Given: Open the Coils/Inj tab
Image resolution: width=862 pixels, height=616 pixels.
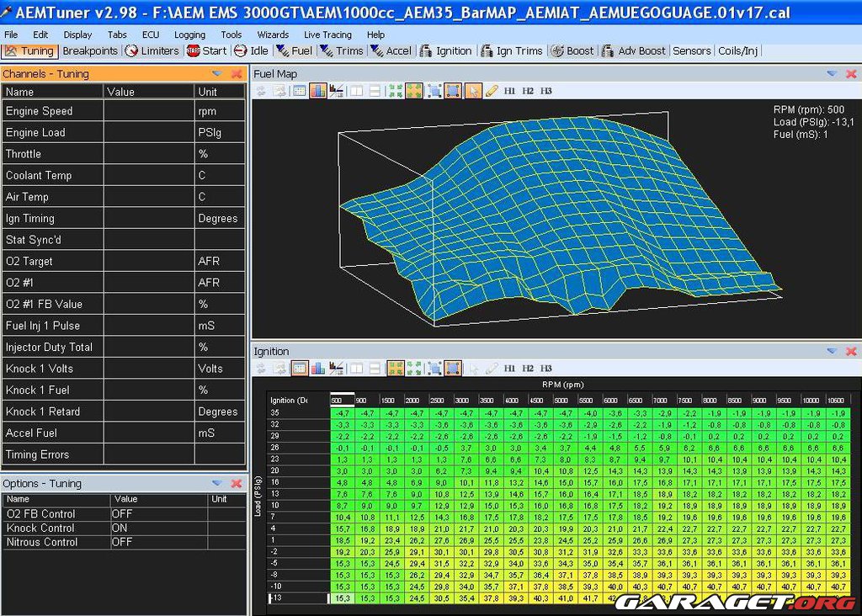Looking at the screenshot, I should point(737,51).
